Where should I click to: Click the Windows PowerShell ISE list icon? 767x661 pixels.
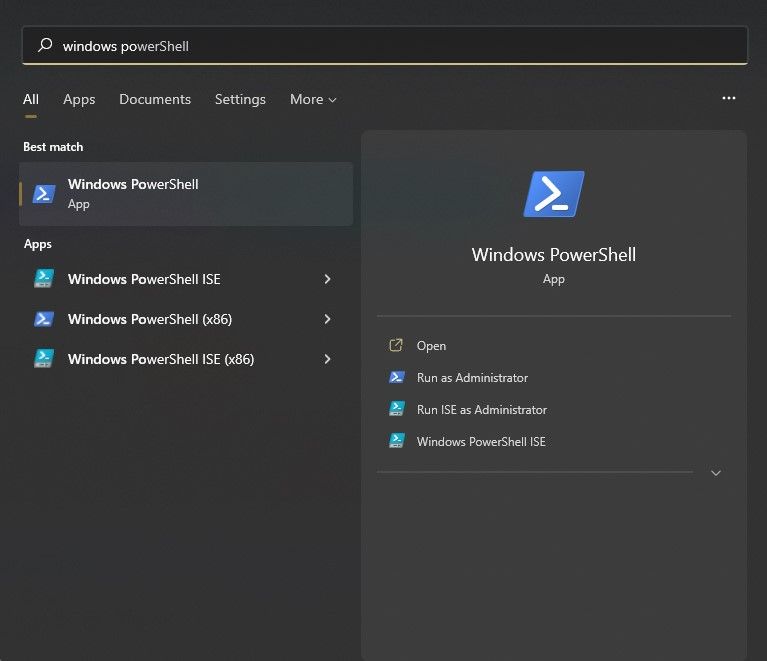coord(44,278)
